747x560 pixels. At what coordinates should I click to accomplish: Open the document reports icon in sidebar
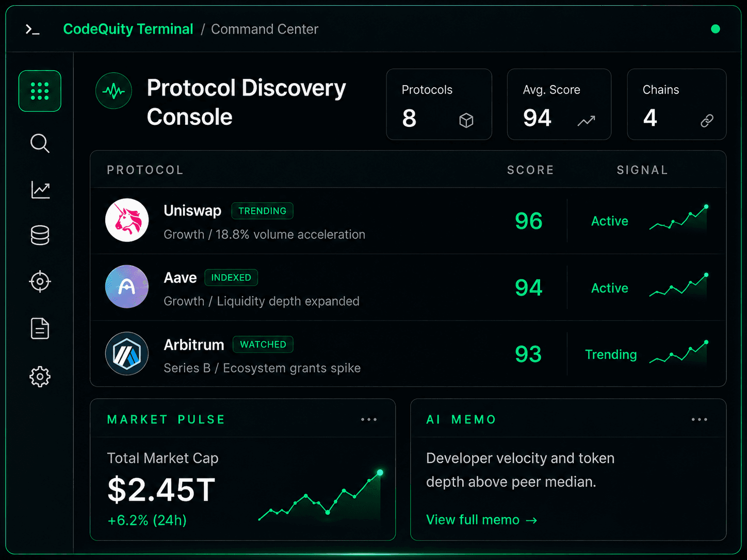tap(40, 328)
